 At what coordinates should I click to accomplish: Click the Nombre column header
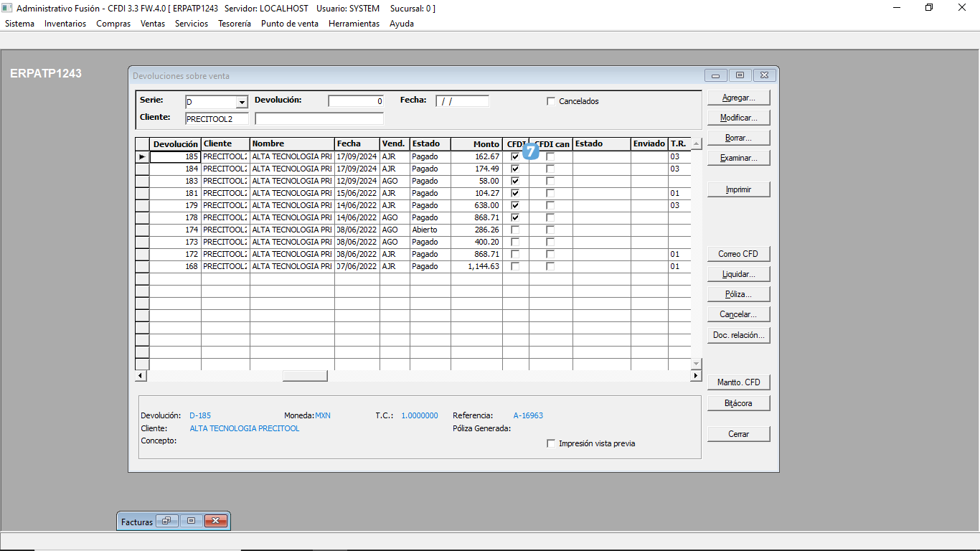(292, 144)
